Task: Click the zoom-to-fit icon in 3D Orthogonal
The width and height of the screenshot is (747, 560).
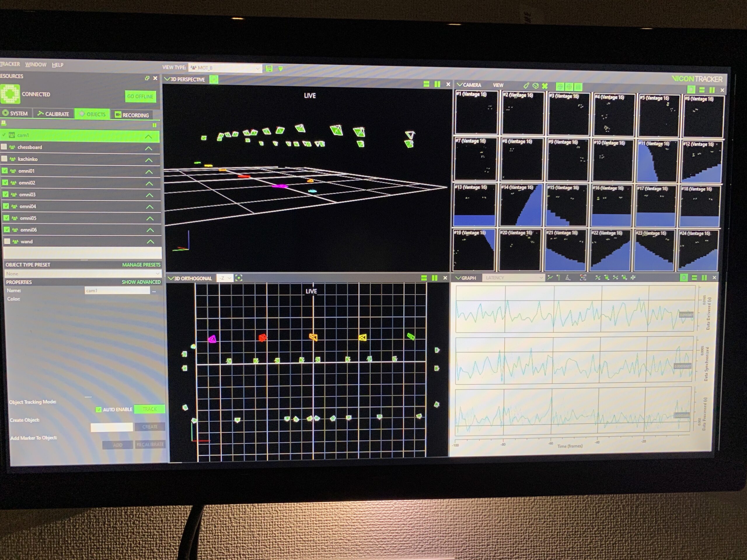Action: pyautogui.click(x=239, y=278)
